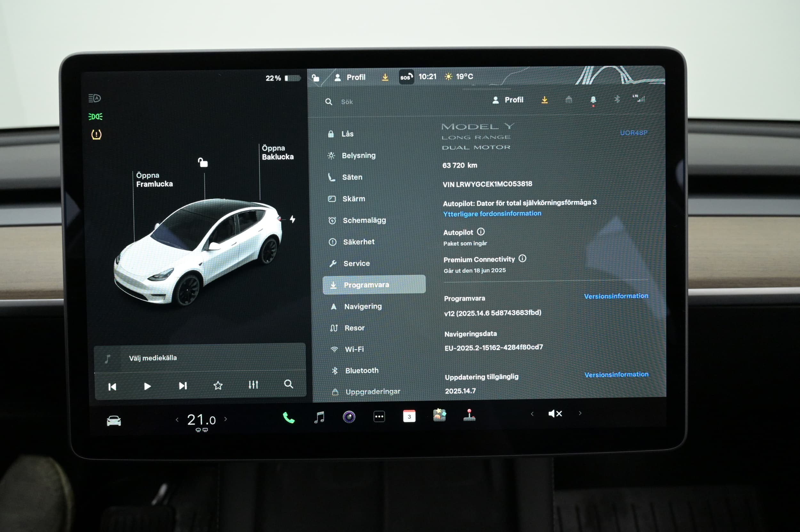The height and width of the screenshot is (532, 800).
Task: Tap info icon beside Premium Connectivity
Action: 522,258
